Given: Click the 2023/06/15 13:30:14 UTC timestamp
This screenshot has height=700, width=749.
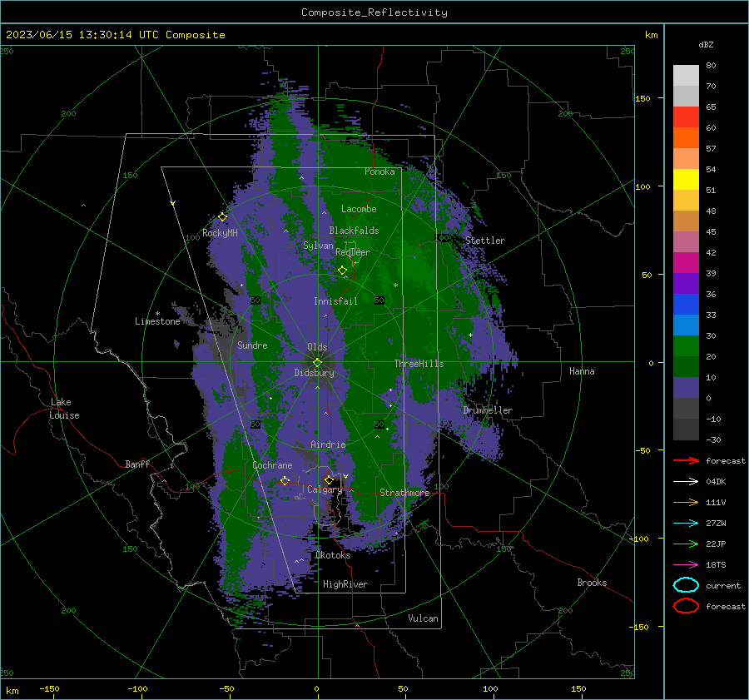Looking at the screenshot, I should (x=115, y=35).
